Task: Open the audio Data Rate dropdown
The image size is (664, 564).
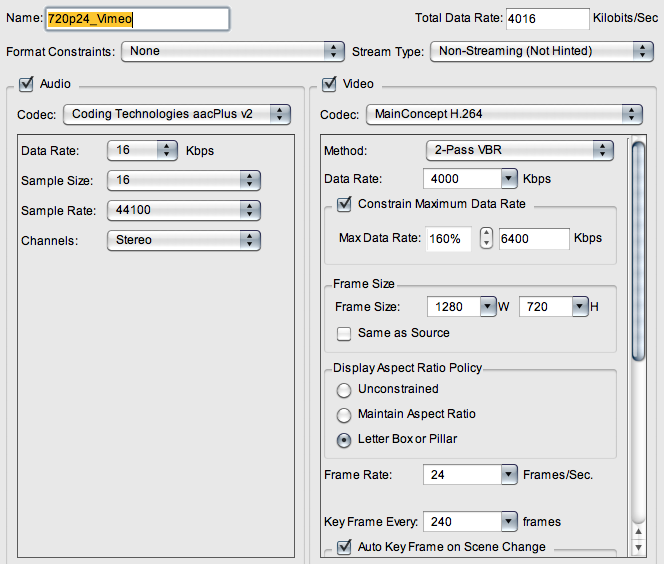Action: pyautogui.click(x=142, y=151)
